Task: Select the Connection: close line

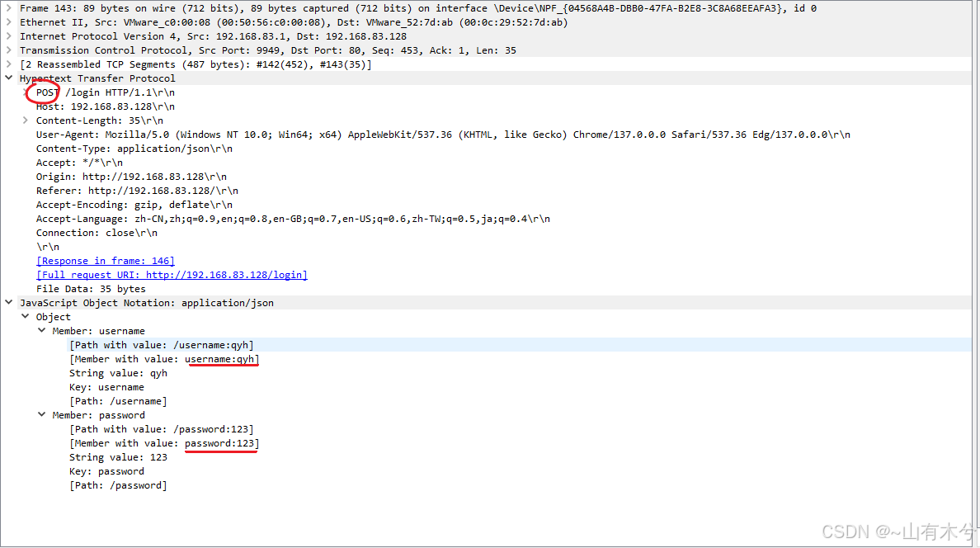Action: 97,233
